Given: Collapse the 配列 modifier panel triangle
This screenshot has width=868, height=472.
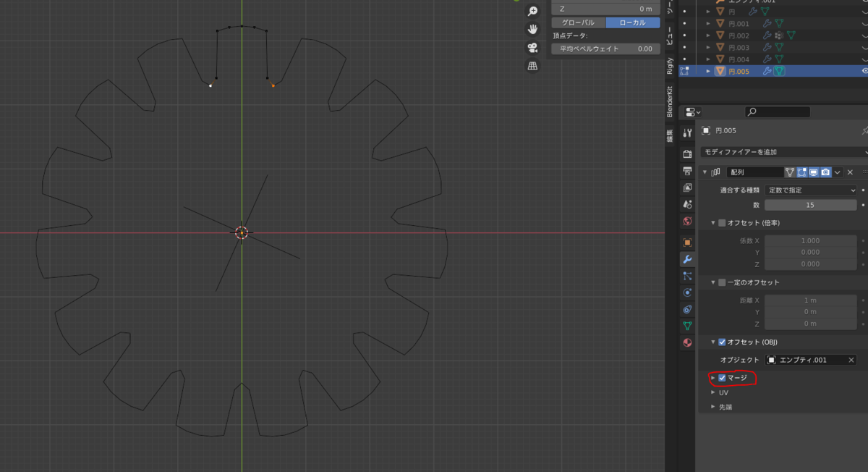Looking at the screenshot, I should point(705,172).
